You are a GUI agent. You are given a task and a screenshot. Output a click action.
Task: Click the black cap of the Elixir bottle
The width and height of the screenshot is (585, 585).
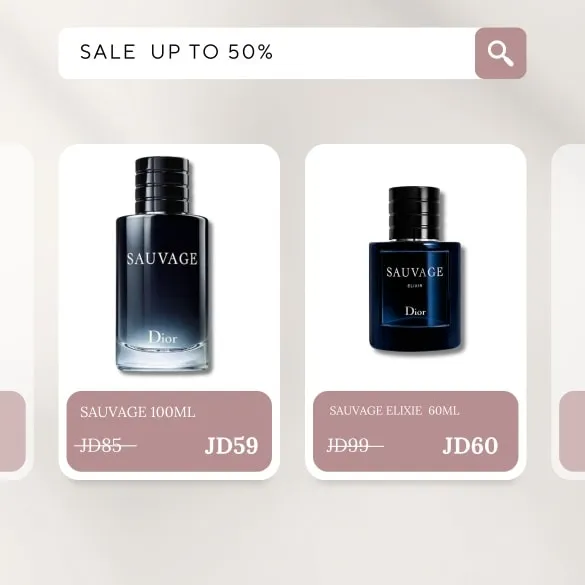[x=415, y=213]
